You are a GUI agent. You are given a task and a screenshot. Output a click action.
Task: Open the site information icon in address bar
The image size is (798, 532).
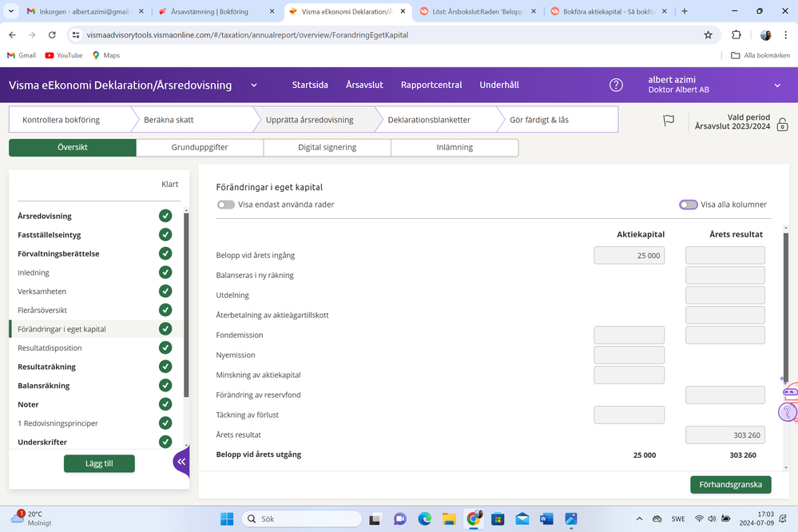pos(76,35)
